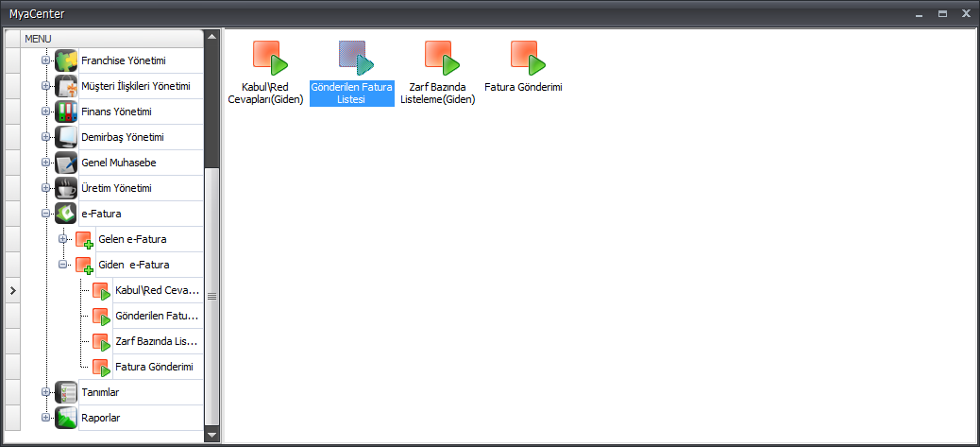Select Franchise Yönetimi in the menu tree

pos(123,60)
